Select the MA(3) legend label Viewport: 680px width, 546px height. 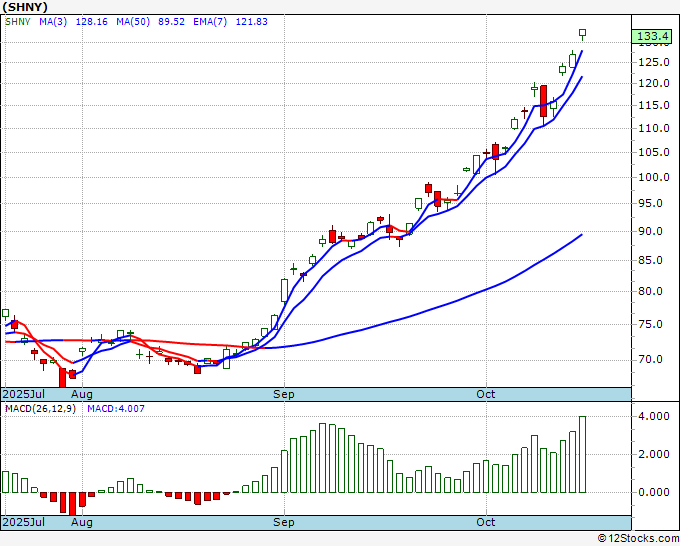[x=53, y=22]
